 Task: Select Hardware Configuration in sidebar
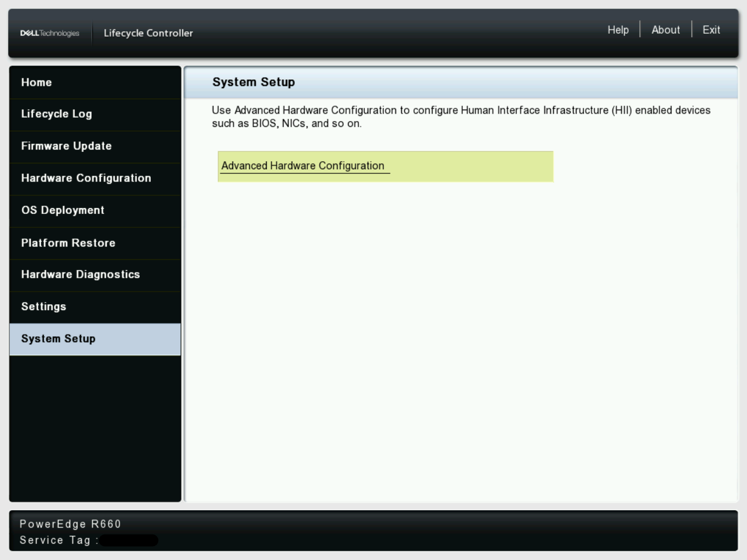(x=95, y=179)
